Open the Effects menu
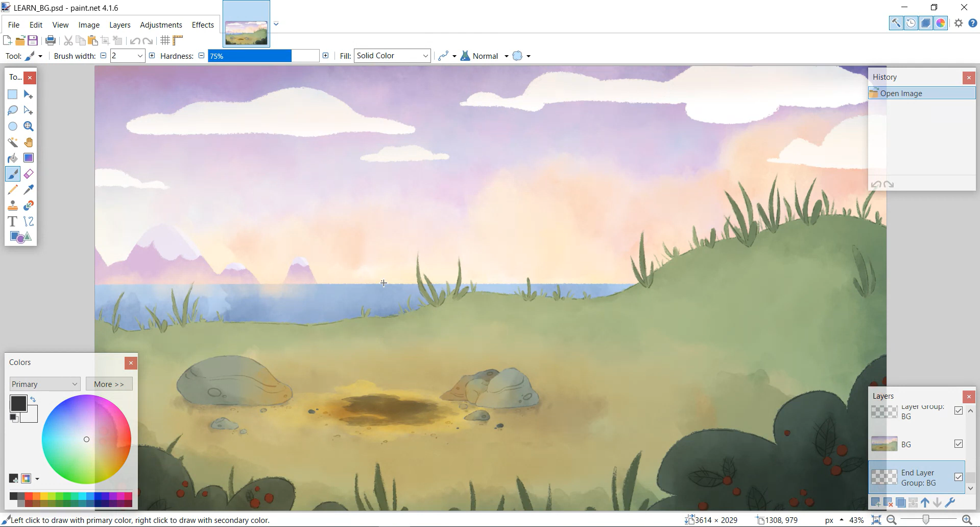Screen dimensions: 980x527 [203, 25]
